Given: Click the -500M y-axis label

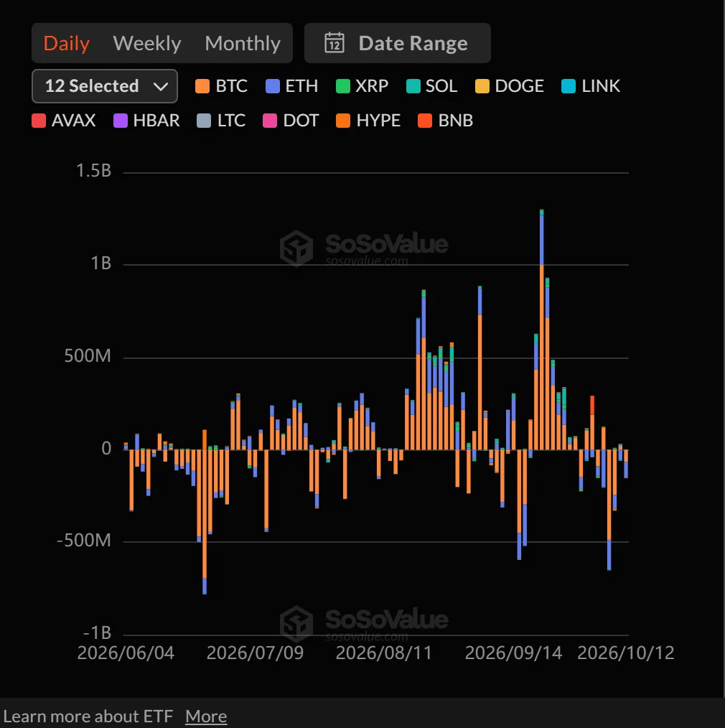Looking at the screenshot, I should [x=84, y=541].
